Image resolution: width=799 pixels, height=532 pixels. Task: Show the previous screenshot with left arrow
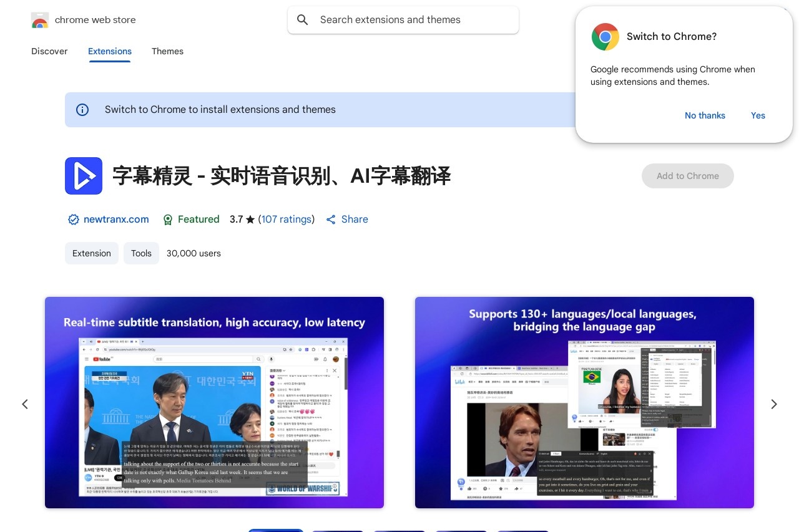[25, 404]
